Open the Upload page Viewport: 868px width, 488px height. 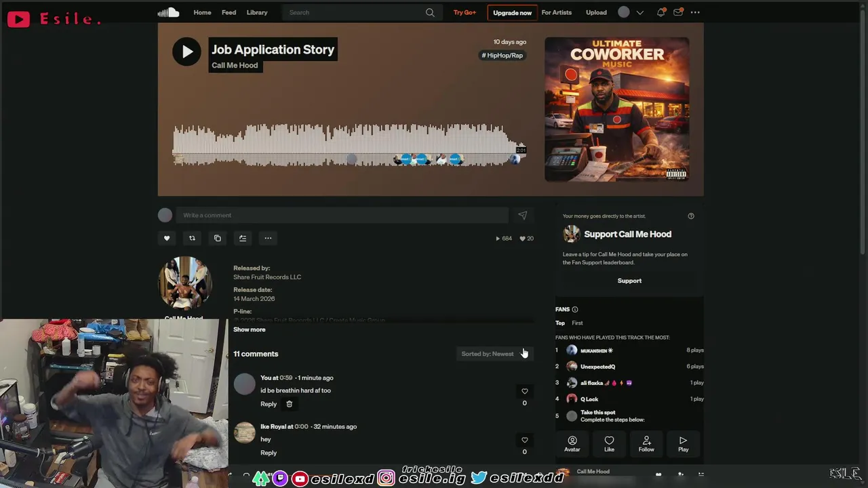tap(596, 12)
